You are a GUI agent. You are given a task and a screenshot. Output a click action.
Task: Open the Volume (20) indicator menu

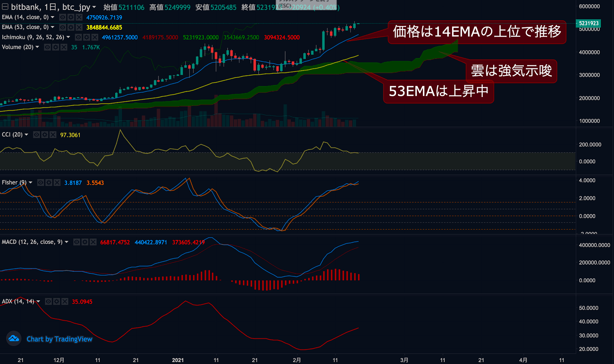tap(37, 47)
